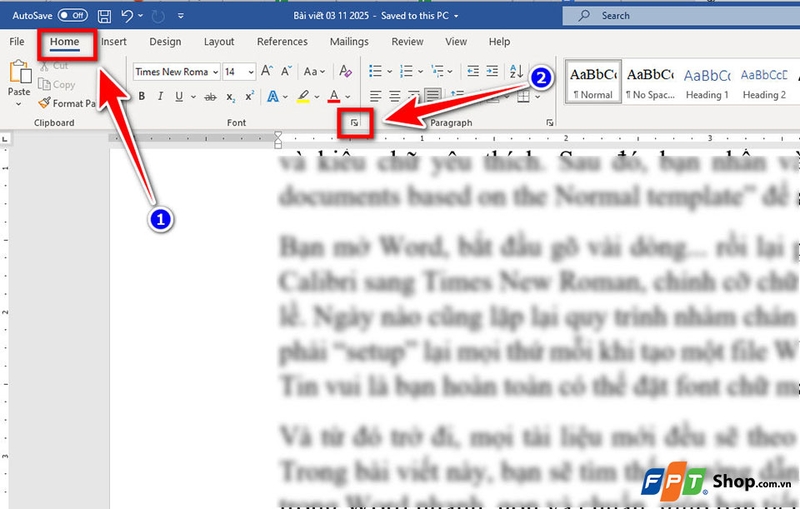Screen dimensions: 800x509
Task: Open the Help tab
Action: (499, 41)
